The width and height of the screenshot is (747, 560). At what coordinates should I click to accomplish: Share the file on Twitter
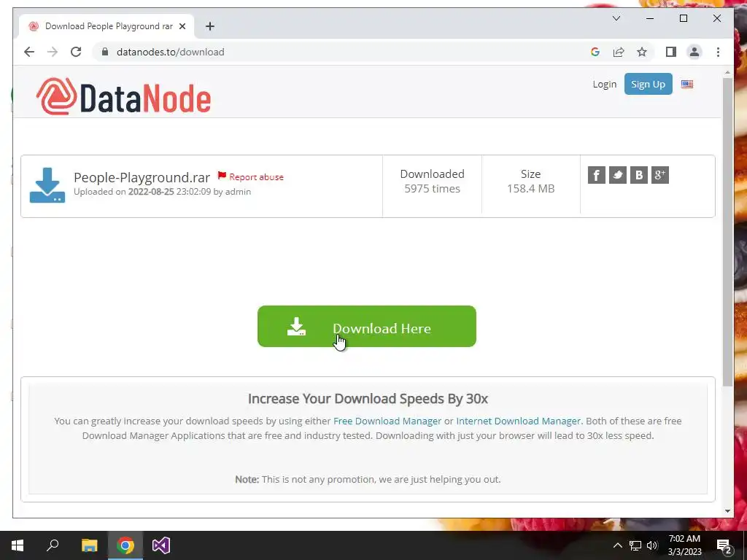[618, 175]
